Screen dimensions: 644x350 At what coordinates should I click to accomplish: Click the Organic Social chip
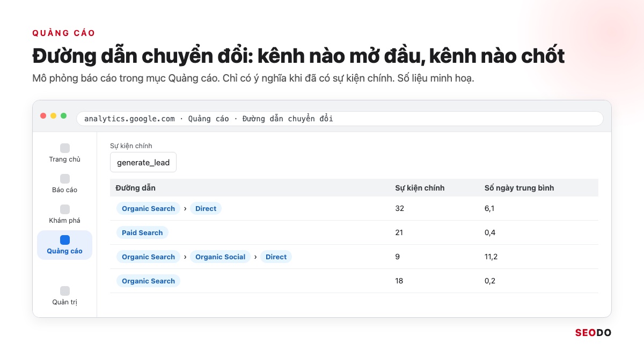220,257
